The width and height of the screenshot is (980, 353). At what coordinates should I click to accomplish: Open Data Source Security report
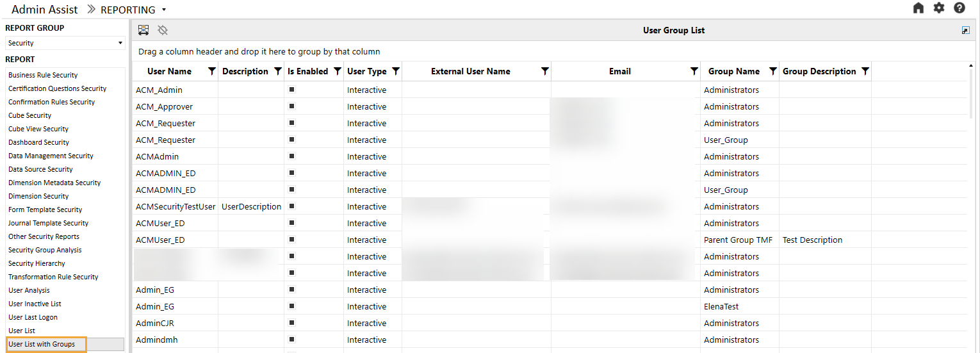click(x=40, y=169)
